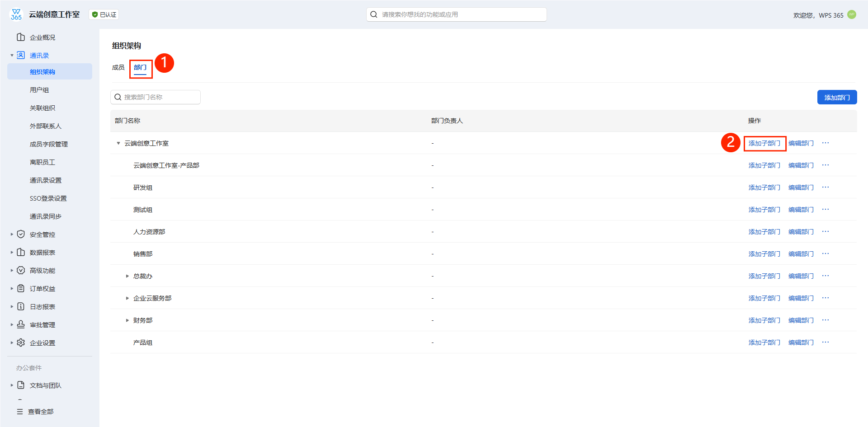Click the 安全管控 shield icon
868x427 pixels.
pos(21,234)
